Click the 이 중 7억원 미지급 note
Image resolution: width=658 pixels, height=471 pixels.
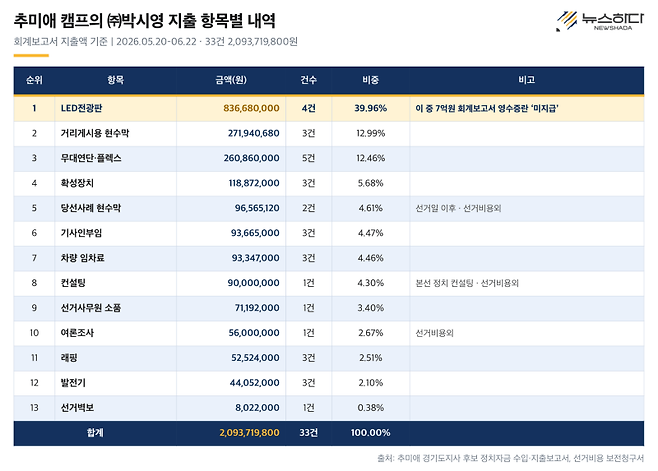(x=487, y=108)
